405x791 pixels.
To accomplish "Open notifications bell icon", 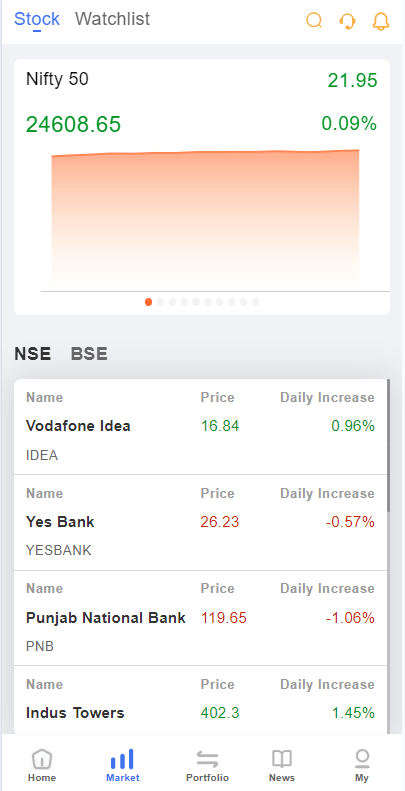I will pos(381,21).
